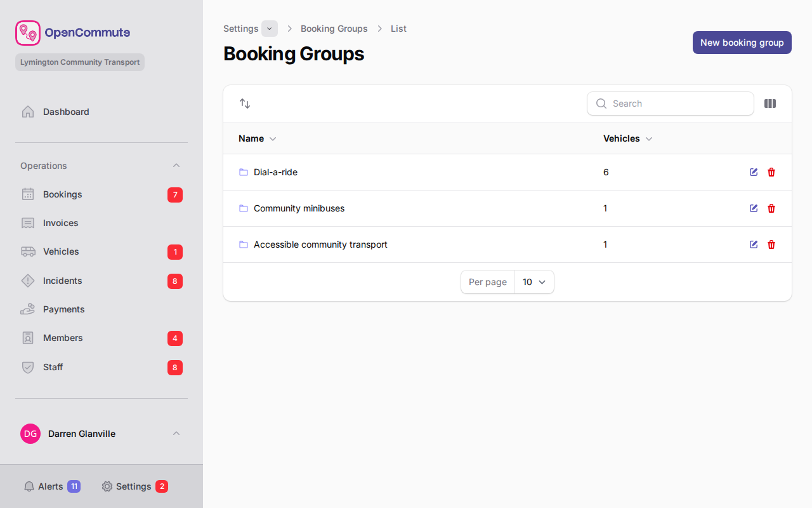Click the Bookings calendar icon
This screenshot has height=508, width=812.
click(x=28, y=194)
